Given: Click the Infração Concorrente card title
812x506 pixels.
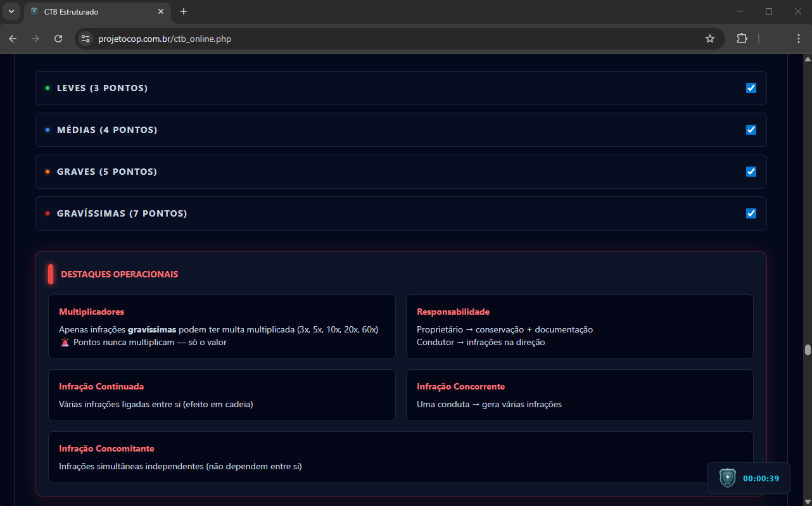Looking at the screenshot, I should point(460,386).
